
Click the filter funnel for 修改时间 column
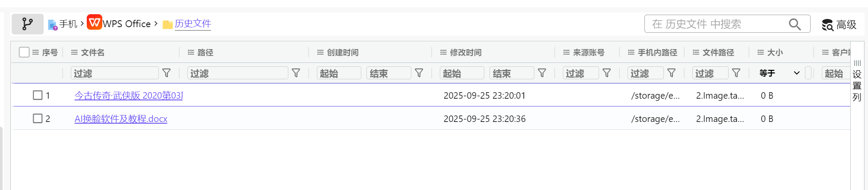(542, 73)
